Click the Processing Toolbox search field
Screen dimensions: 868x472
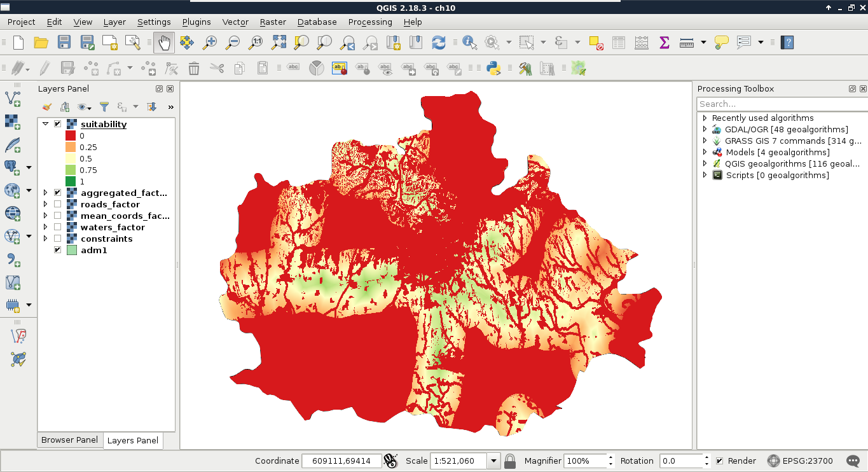781,104
